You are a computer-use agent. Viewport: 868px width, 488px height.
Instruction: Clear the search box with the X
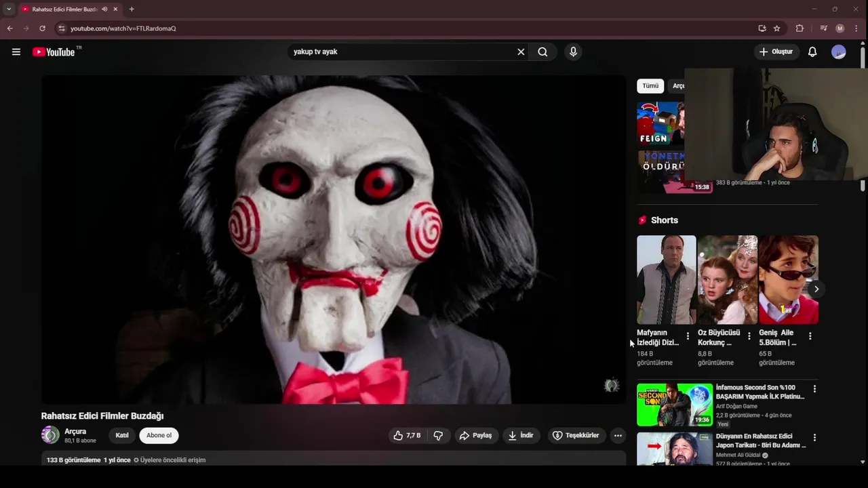point(521,52)
